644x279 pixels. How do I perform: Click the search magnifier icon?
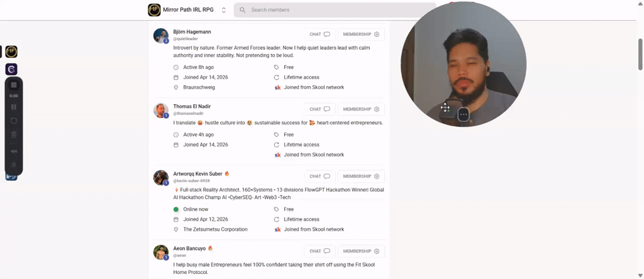(243, 10)
